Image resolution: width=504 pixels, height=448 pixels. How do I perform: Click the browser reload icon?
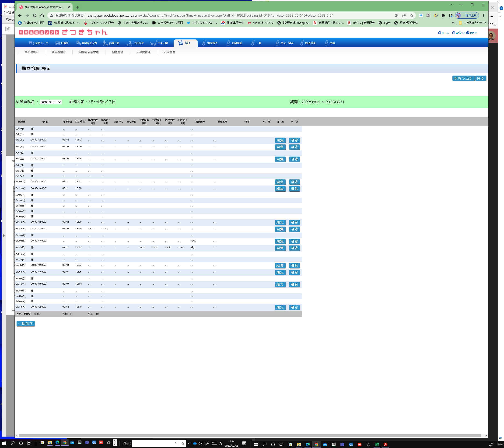pyautogui.click(x=35, y=15)
